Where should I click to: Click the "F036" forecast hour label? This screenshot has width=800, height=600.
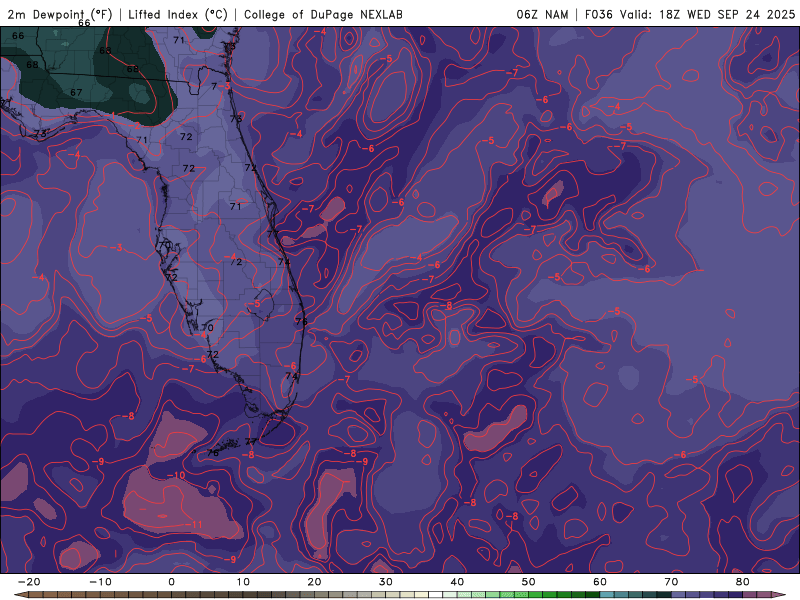(598, 14)
